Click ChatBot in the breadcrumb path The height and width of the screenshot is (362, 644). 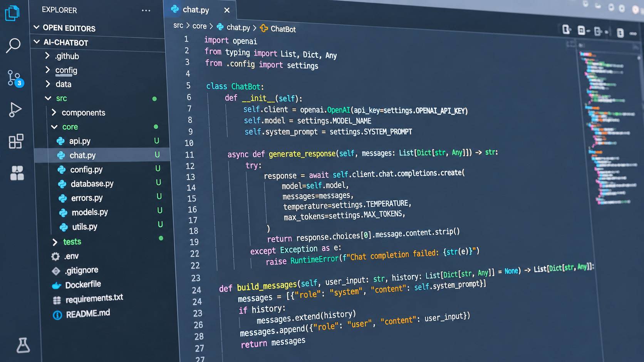283,29
